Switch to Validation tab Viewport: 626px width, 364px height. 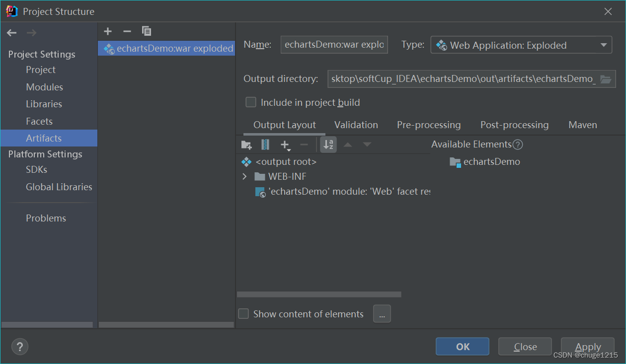coord(356,125)
